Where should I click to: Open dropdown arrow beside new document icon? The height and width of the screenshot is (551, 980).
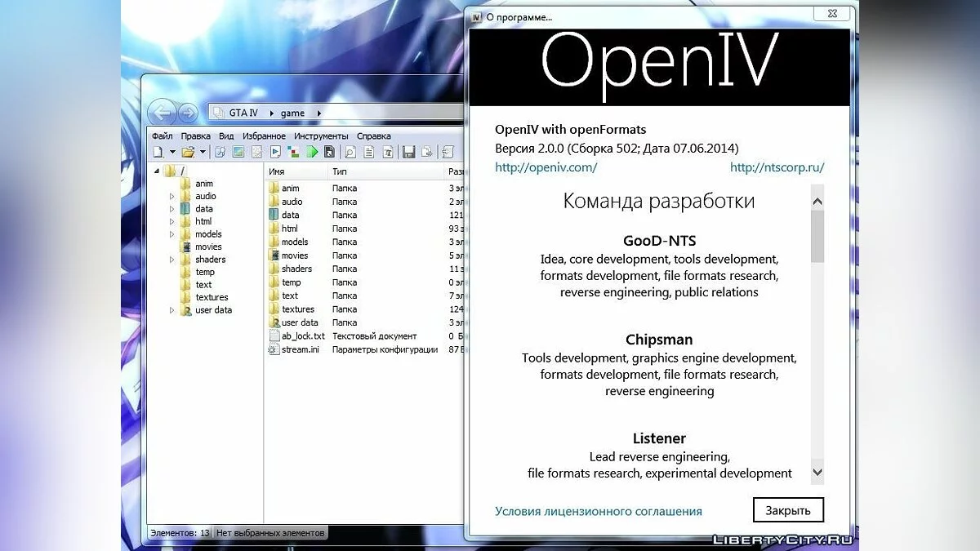pyautogui.click(x=171, y=153)
